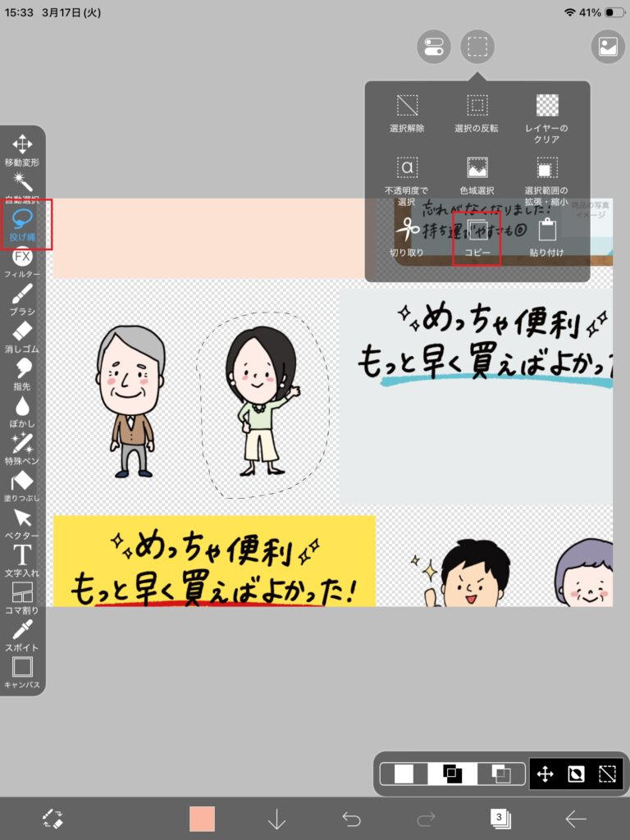The image size is (630, 840).
Task: Select the Bucket fill tool
Action: pyautogui.click(x=22, y=484)
